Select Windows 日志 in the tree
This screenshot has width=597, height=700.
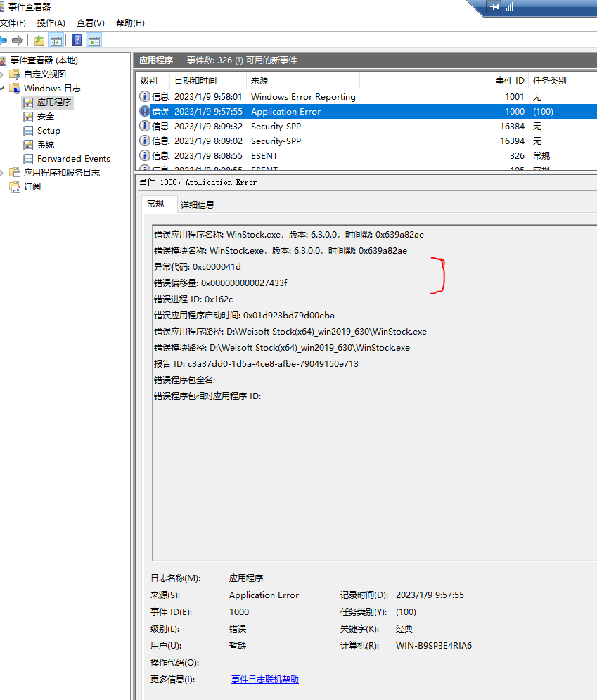52,89
